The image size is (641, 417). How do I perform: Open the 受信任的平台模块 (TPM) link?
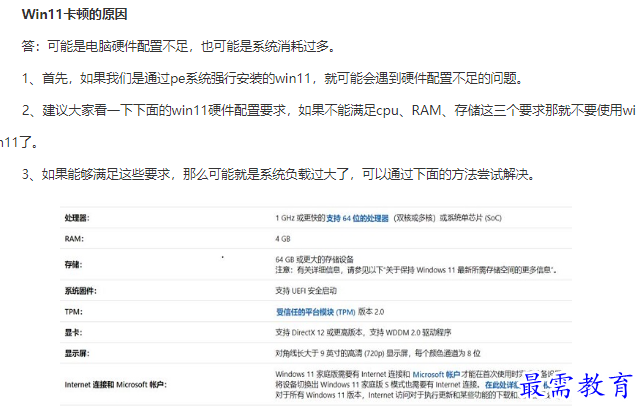pyautogui.click(x=316, y=312)
